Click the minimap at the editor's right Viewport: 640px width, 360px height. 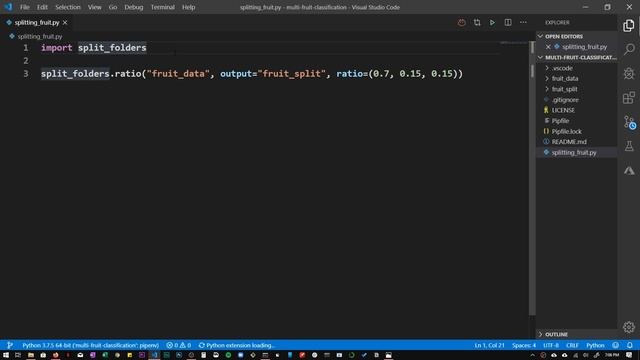coord(514,42)
